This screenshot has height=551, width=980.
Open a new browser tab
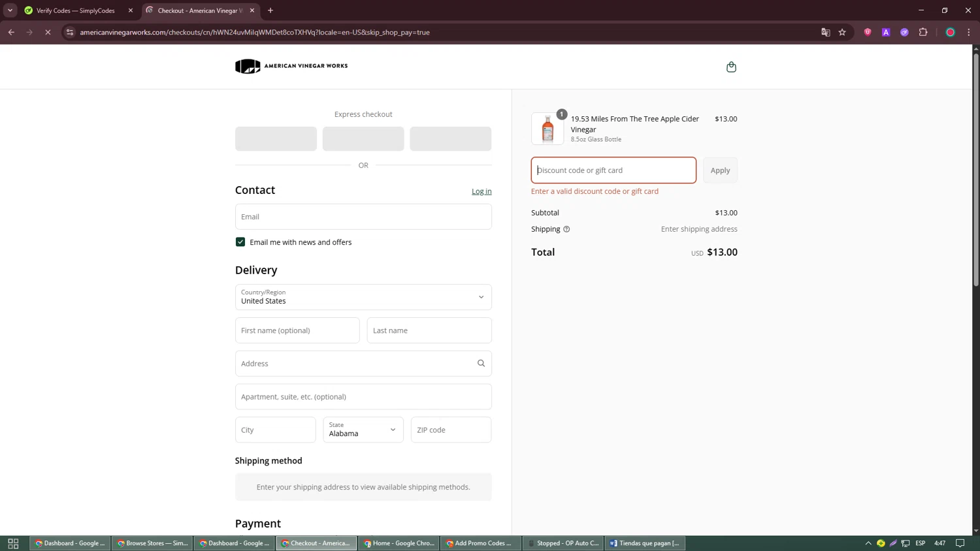(x=270, y=10)
